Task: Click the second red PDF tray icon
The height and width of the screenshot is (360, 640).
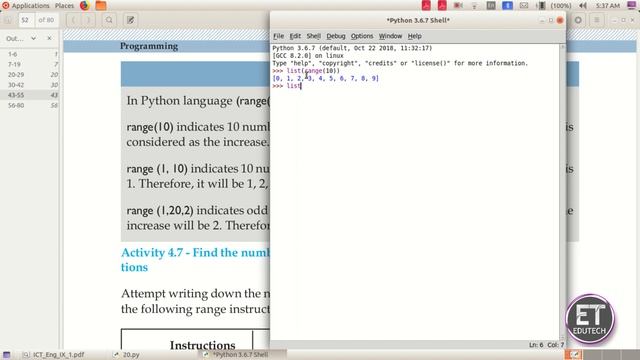Action: point(442,6)
